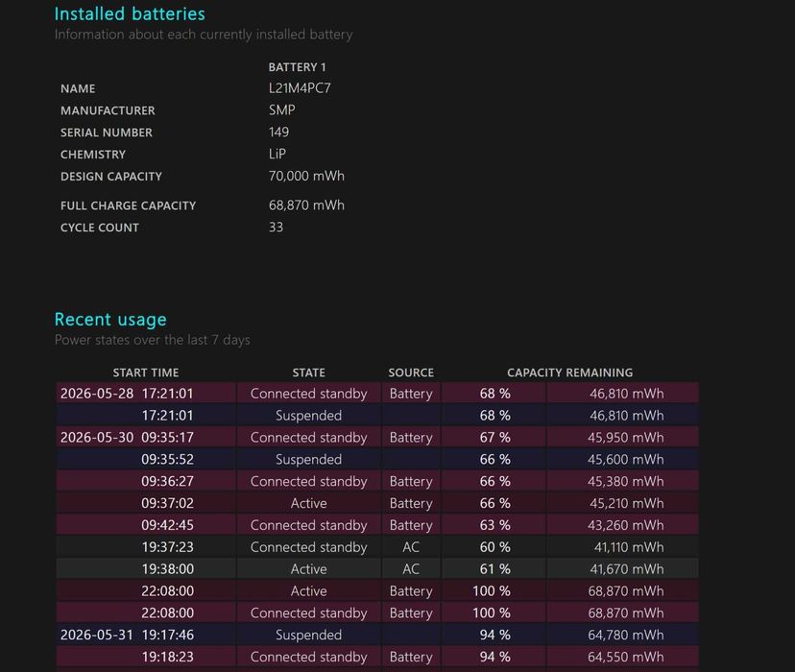795x672 pixels.
Task: Click the SOURCE column header
Action: click(x=411, y=372)
